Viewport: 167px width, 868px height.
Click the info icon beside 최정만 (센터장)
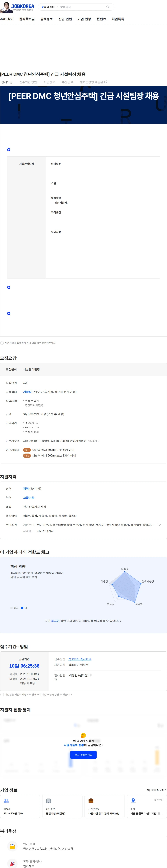pyautogui.click(x=90, y=675)
